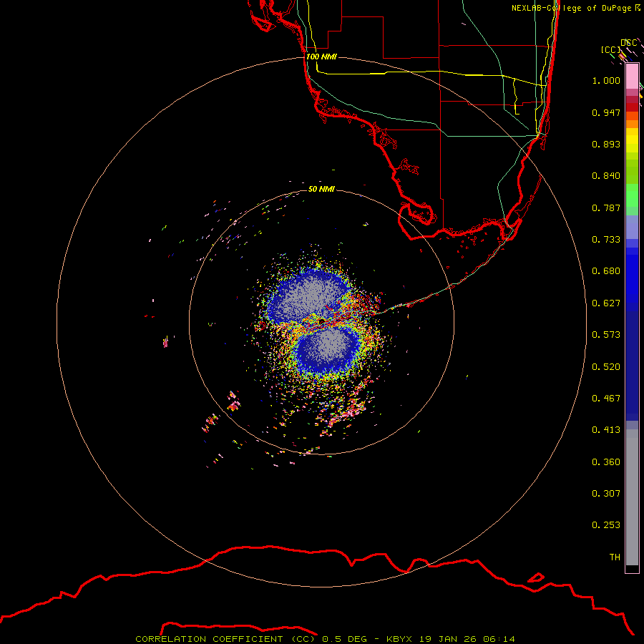
Task: Pick the gray segment of the color bar
Action: pyautogui.click(x=632, y=497)
